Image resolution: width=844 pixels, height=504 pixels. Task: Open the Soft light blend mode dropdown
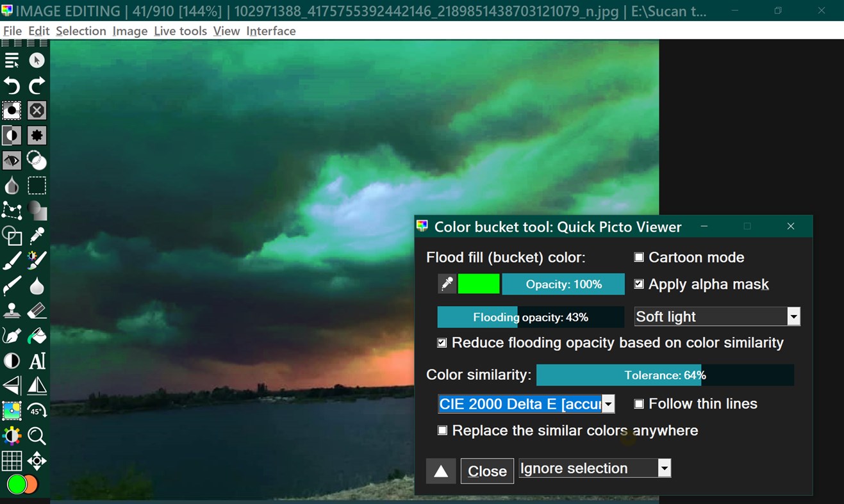tap(793, 316)
